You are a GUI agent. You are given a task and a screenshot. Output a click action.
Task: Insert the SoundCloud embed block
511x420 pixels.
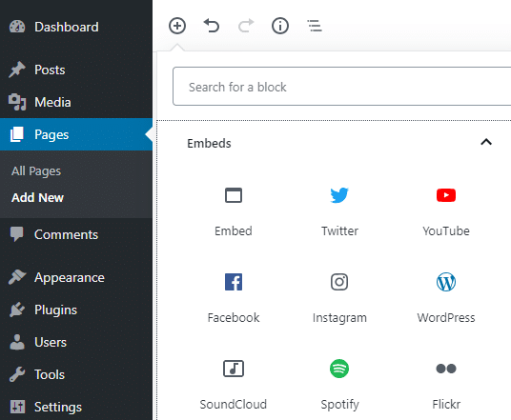point(234,384)
